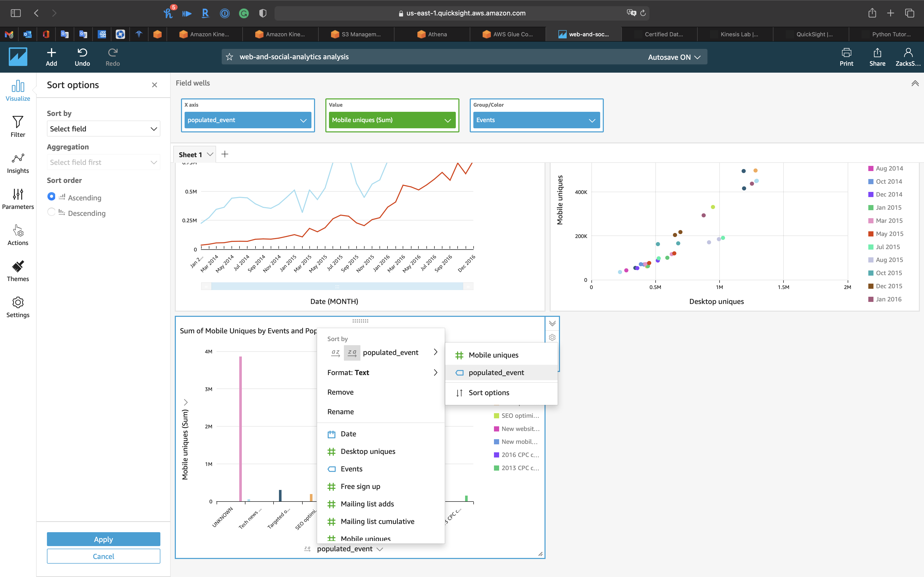Select Descending sort order
924x577 pixels.
(51, 212)
